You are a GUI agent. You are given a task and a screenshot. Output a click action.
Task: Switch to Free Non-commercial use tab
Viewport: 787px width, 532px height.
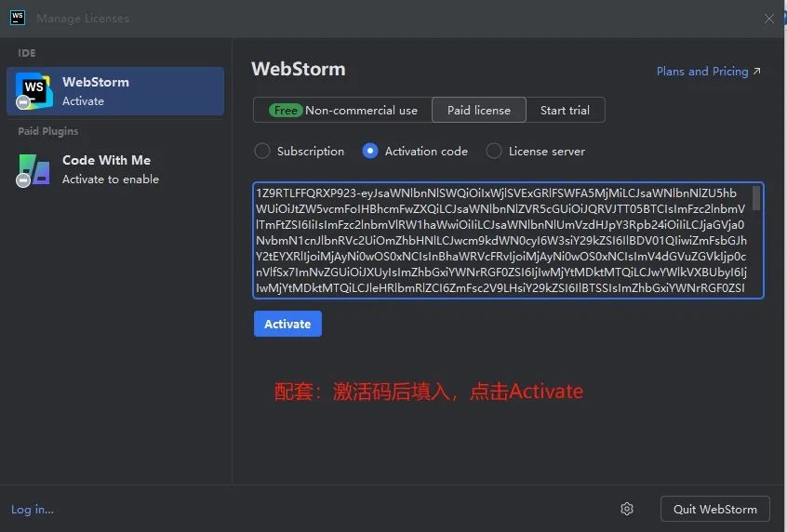click(x=343, y=110)
